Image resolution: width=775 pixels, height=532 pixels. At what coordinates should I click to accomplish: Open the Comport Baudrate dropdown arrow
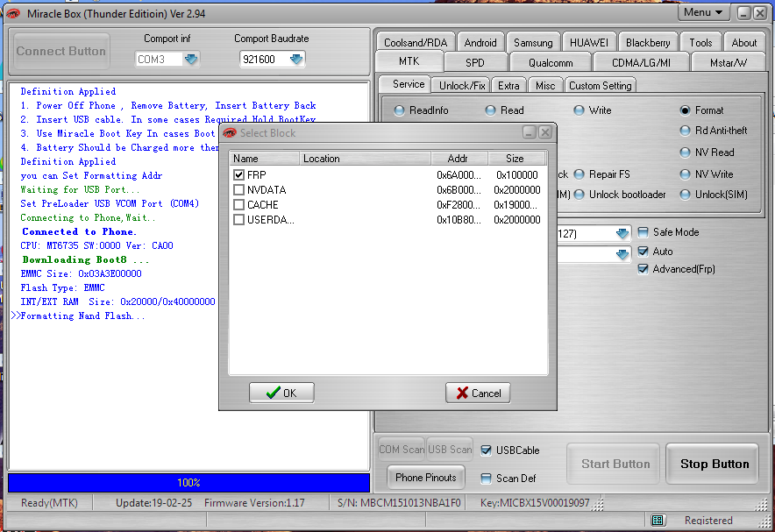296,60
